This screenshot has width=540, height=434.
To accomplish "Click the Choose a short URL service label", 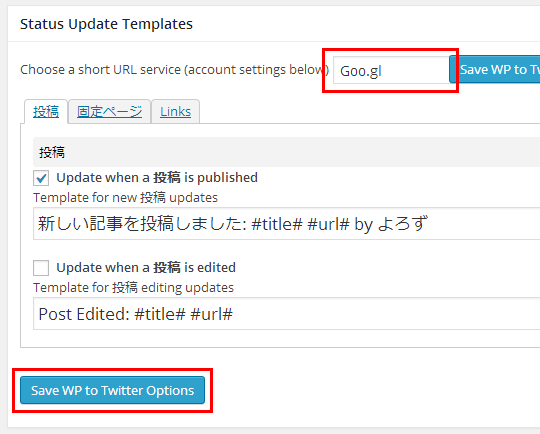I will (x=175, y=70).
